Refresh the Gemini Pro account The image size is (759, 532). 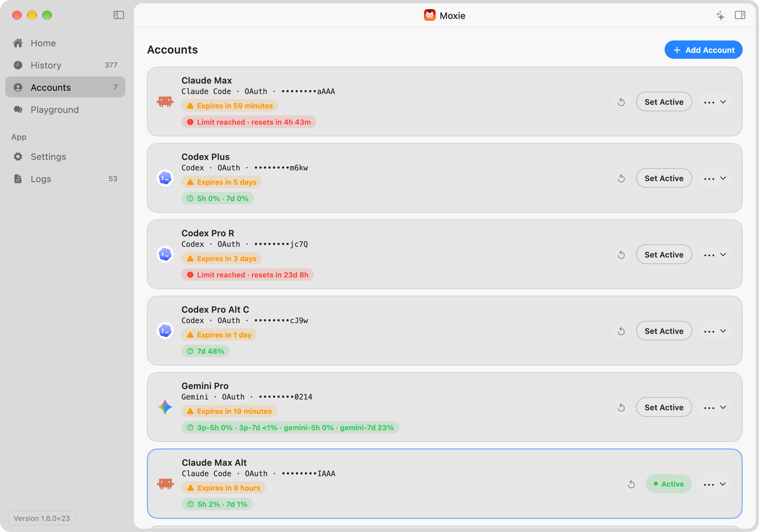click(x=621, y=407)
